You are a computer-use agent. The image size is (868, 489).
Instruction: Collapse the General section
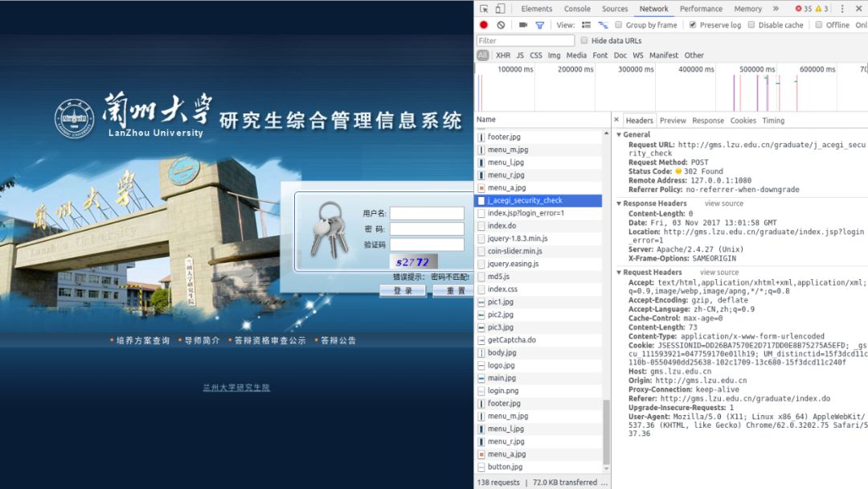[x=619, y=134]
